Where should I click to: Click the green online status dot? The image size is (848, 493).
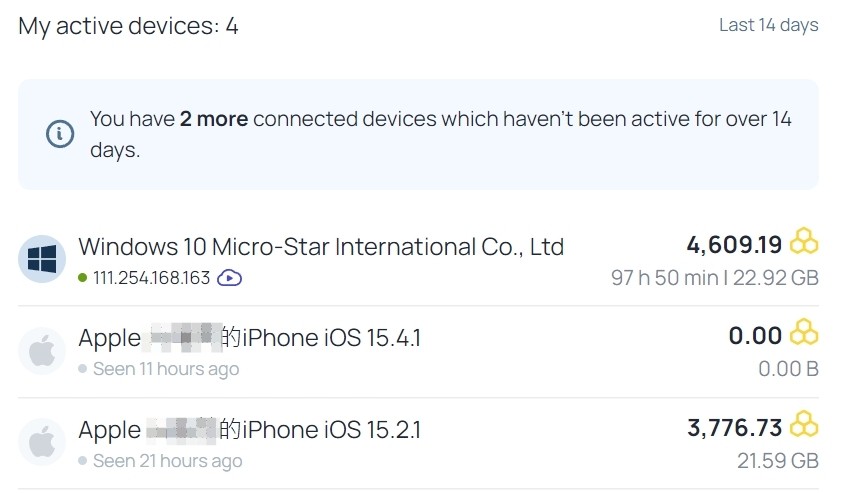tap(82, 278)
